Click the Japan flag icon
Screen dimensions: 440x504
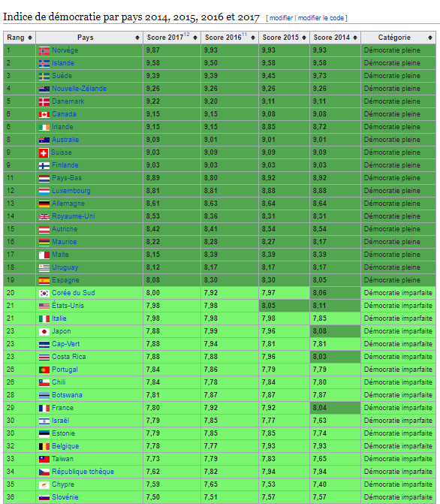44,332
